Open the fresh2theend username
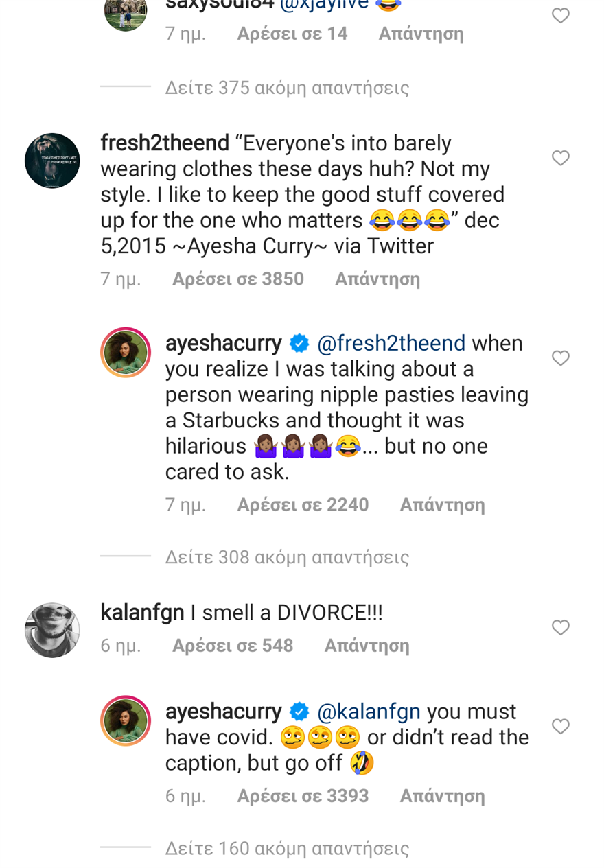The width and height of the screenshot is (604, 868). [x=165, y=143]
